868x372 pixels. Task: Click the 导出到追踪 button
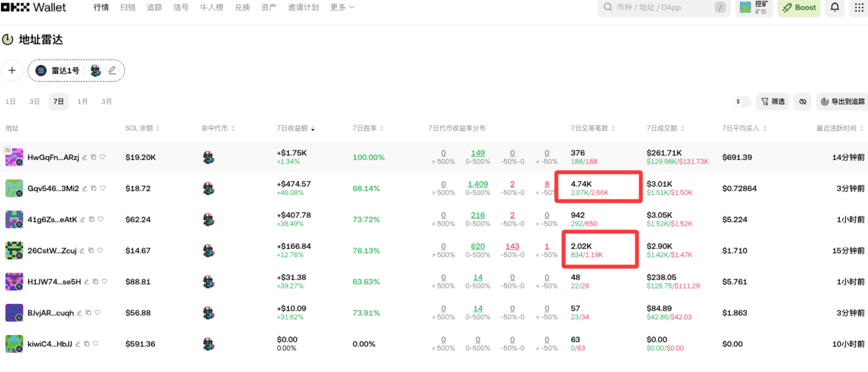(842, 101)
